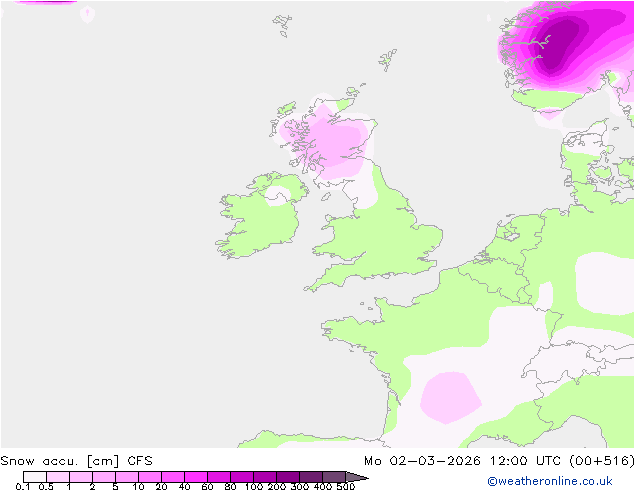Click the 40–60 cm legend color box

pos(196,477)
